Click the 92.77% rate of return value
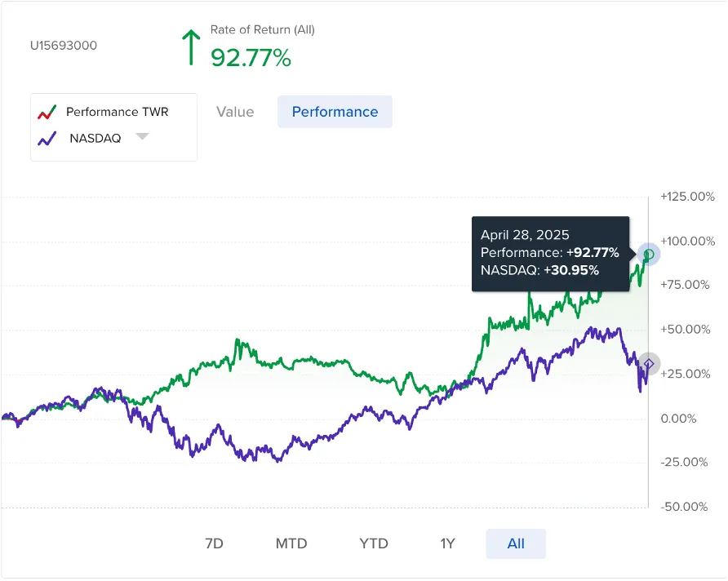The image size is (728, 581). coord(251,58)
